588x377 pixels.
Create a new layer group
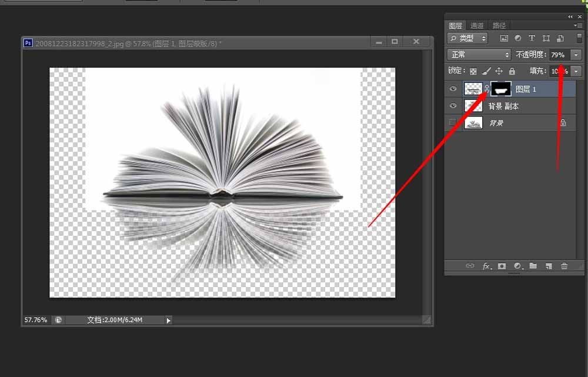point(533,266)
